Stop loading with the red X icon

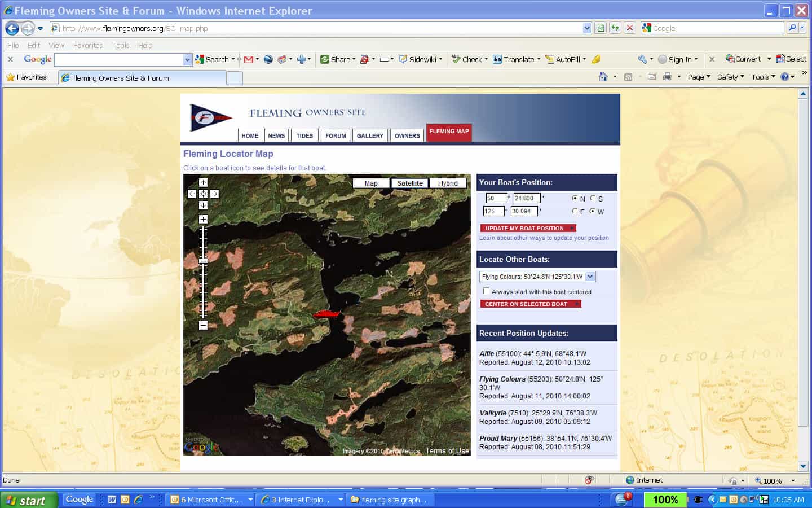(630, 28)
